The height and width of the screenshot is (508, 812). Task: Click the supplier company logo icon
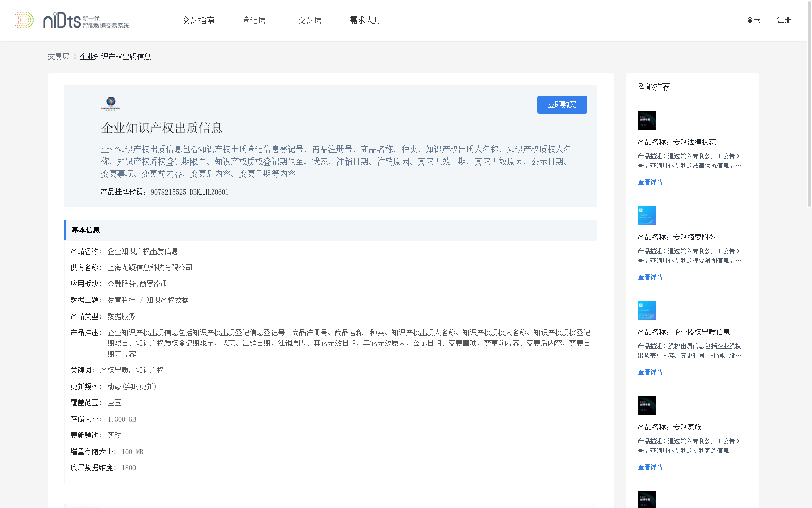(x=111, y=104)
